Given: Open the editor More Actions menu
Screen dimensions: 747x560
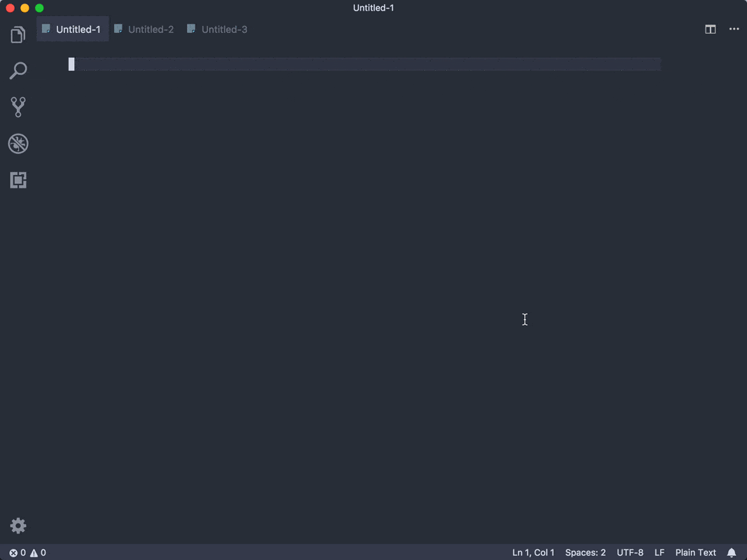Looking at the screenshot, I should coord(734,29).
